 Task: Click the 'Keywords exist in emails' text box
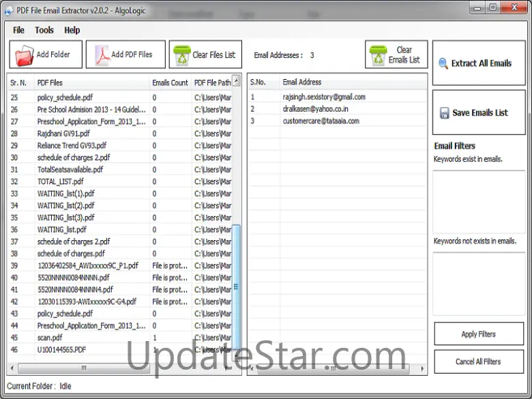point(479,201)
